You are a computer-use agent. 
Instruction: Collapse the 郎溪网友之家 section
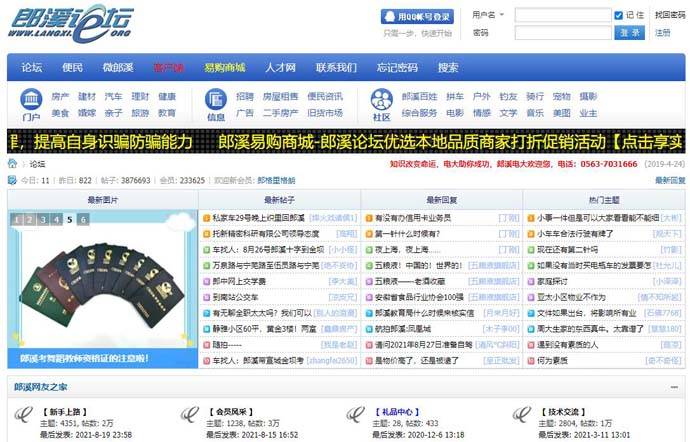click(674, 387)
